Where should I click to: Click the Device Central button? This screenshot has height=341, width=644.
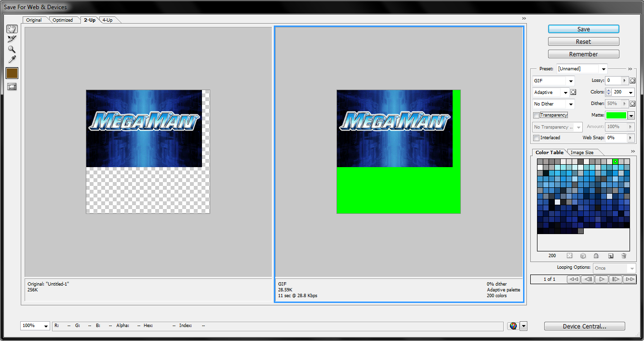[584, 327]
